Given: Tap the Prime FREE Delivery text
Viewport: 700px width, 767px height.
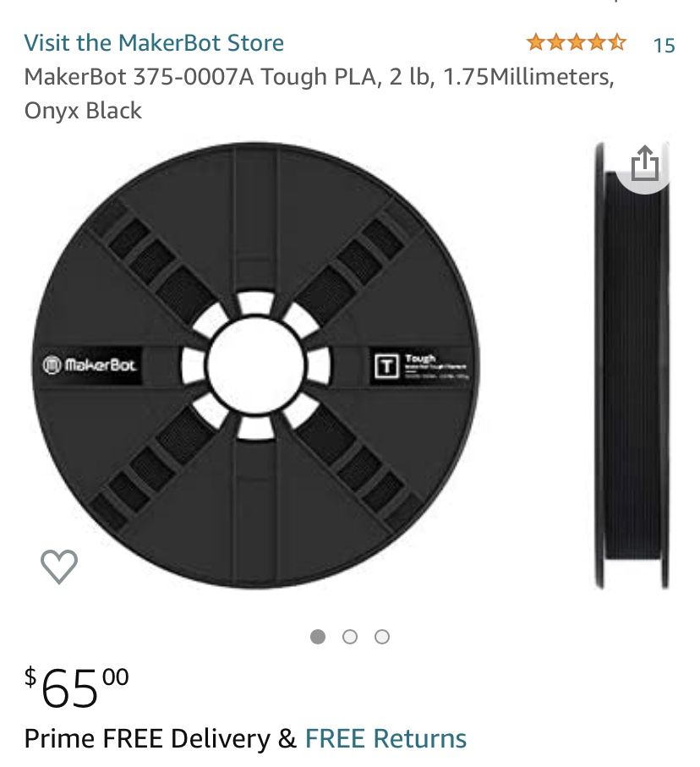Looking at the screenshot, I should pyautogui.click(x=147, y=738).
